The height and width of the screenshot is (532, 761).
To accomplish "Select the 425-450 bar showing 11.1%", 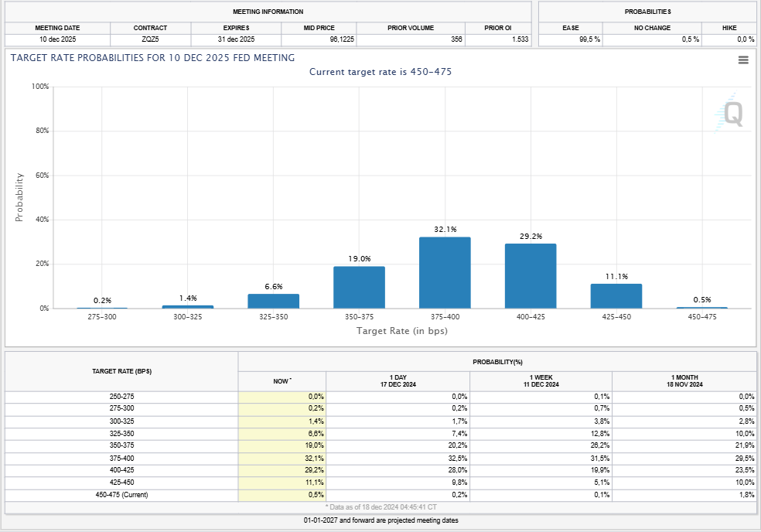I will tap(616, 296).
